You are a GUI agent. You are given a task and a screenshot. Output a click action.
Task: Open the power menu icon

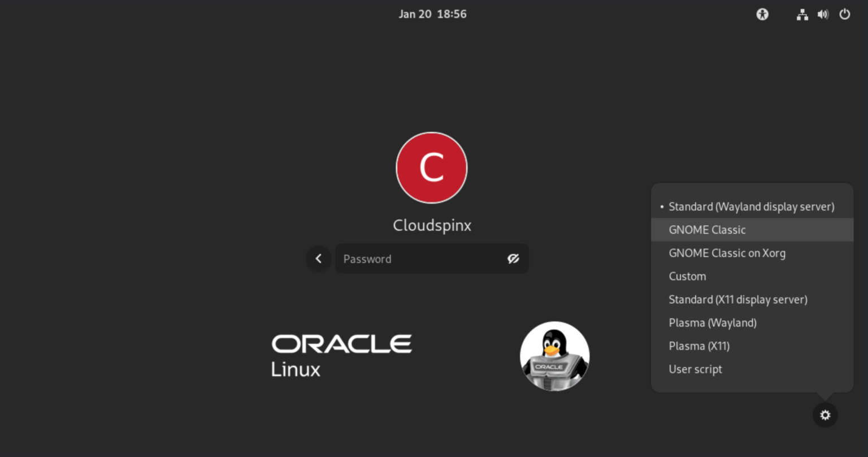click(844, 14)
